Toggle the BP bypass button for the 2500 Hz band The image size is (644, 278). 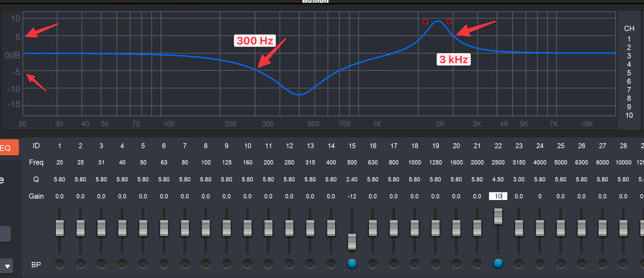[x=498, y=264]
